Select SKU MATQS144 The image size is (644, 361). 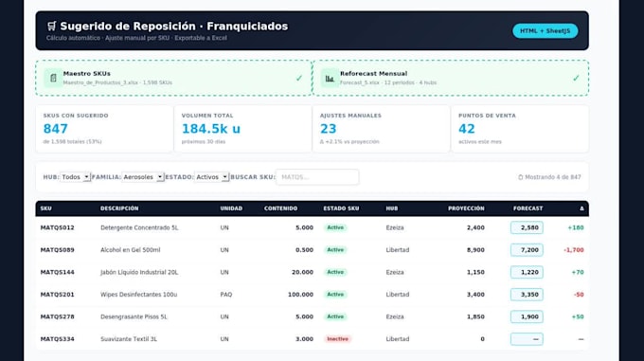(58, 272)
